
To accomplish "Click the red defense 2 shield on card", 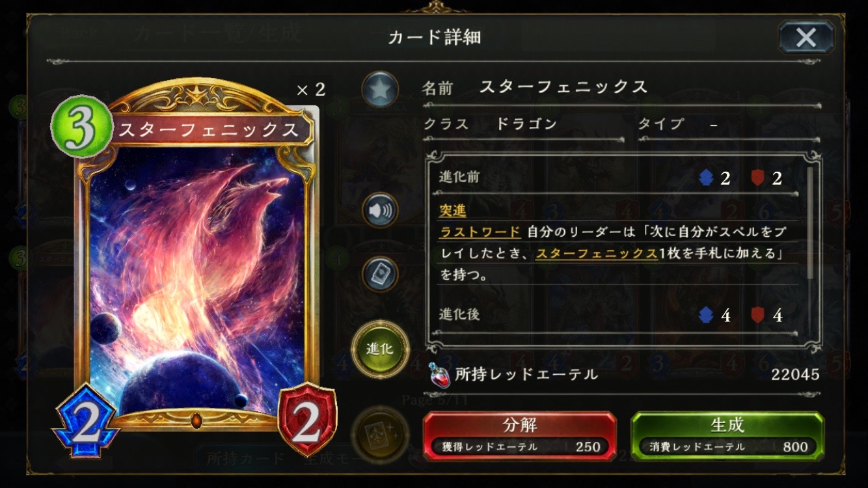I will 307,420.
